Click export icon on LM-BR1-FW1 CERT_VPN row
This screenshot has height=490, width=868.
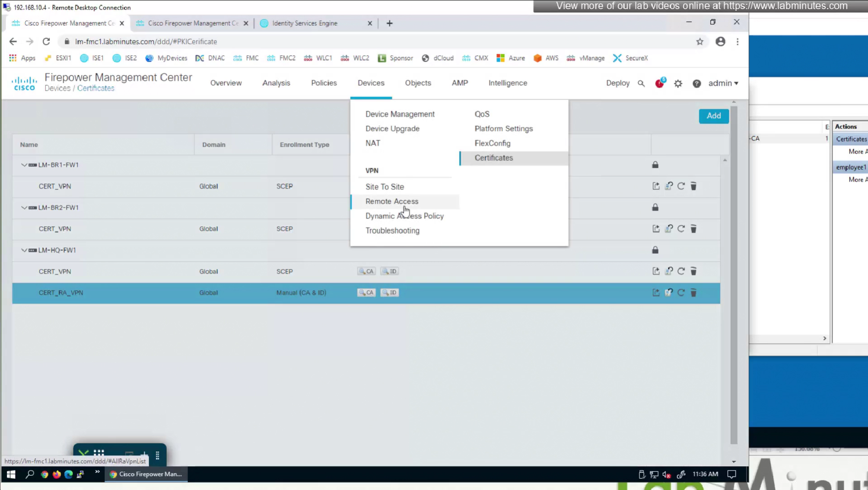tap(656, 186)
